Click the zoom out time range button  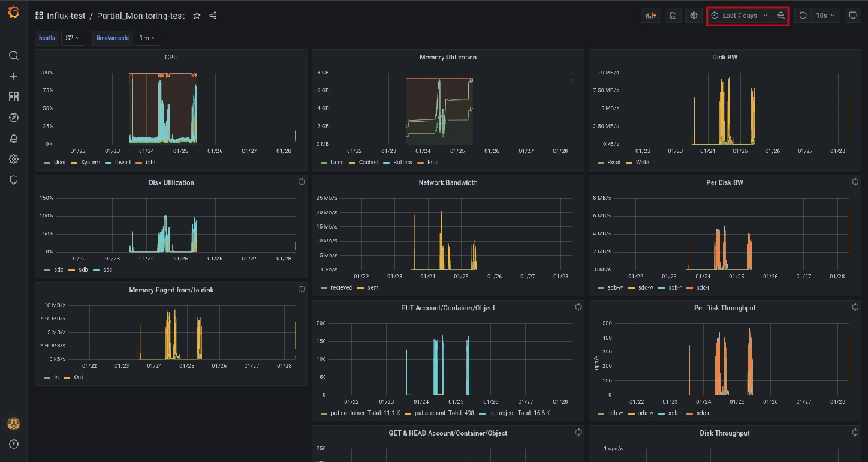point(781,16)
